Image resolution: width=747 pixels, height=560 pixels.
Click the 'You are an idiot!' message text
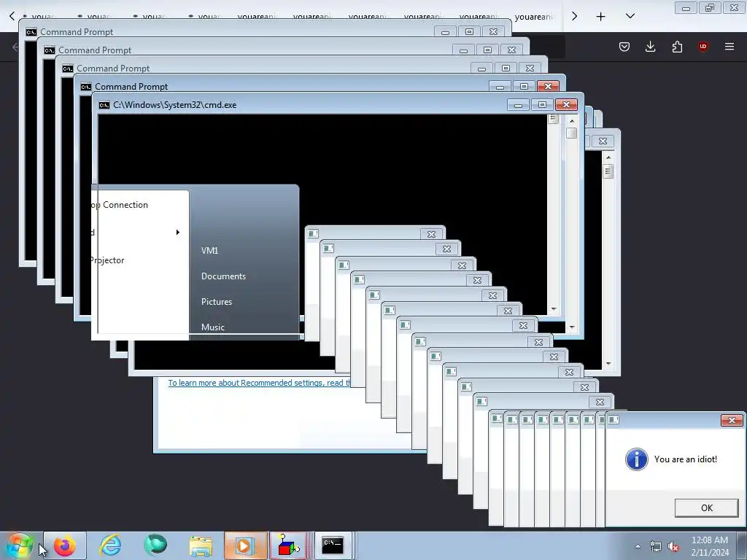pyautogui.click(x=686, y=459)
